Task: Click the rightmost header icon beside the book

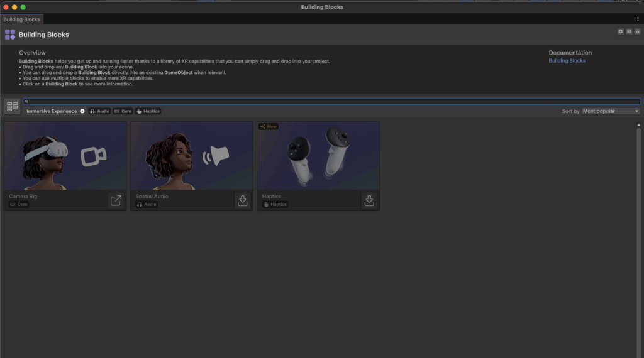Action: point(638,31)
